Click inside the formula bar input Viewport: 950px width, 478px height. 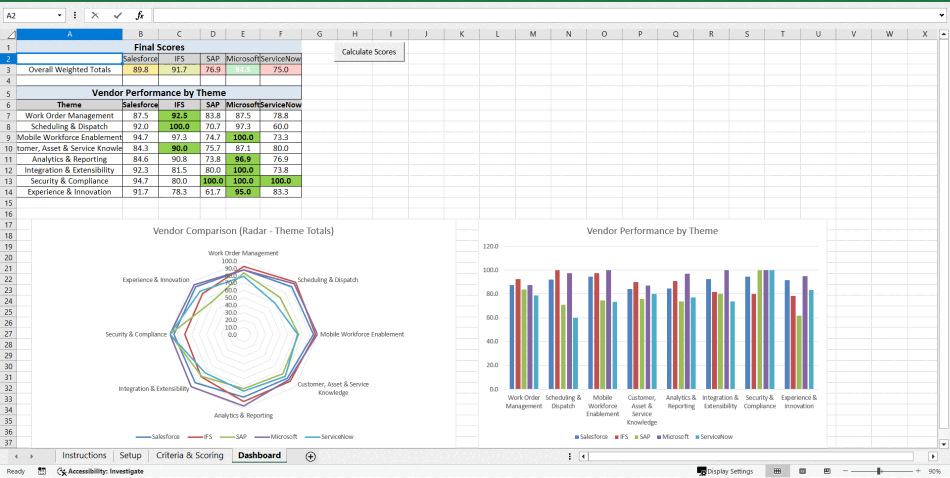pos(545,15)
